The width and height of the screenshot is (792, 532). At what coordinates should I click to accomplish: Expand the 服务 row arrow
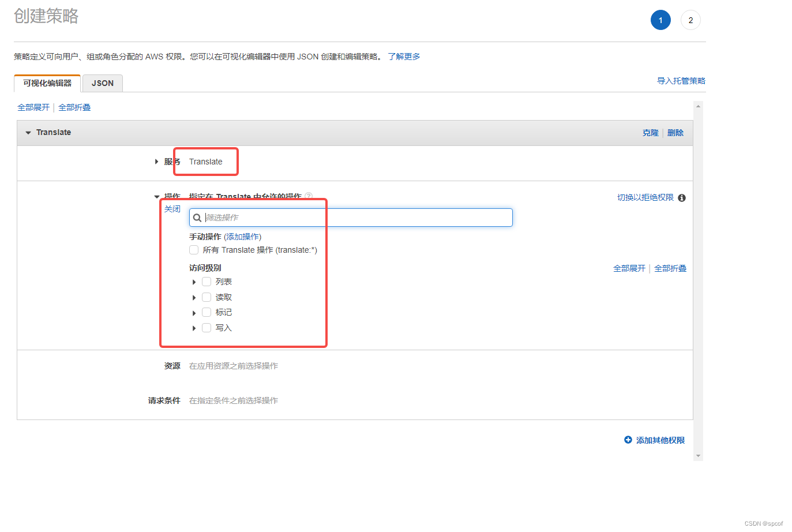[156, 162]
